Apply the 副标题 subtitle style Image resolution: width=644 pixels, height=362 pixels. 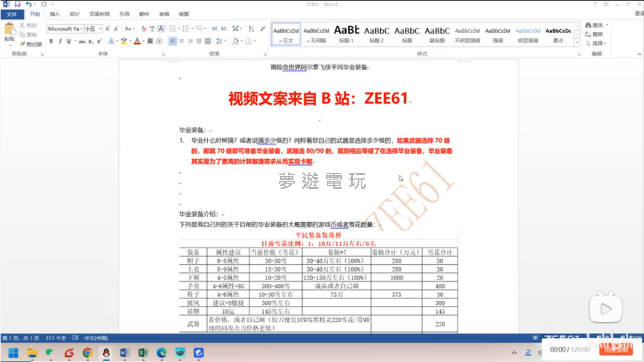click(x=437, y=34)
